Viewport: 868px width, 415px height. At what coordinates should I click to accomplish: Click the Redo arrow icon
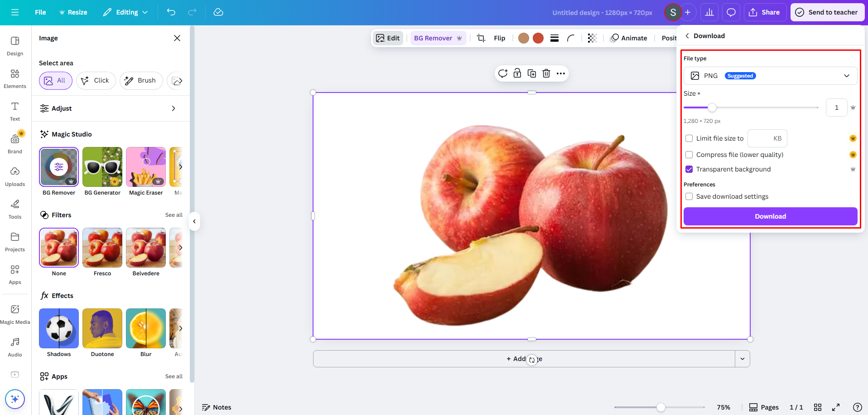[192, 12]
